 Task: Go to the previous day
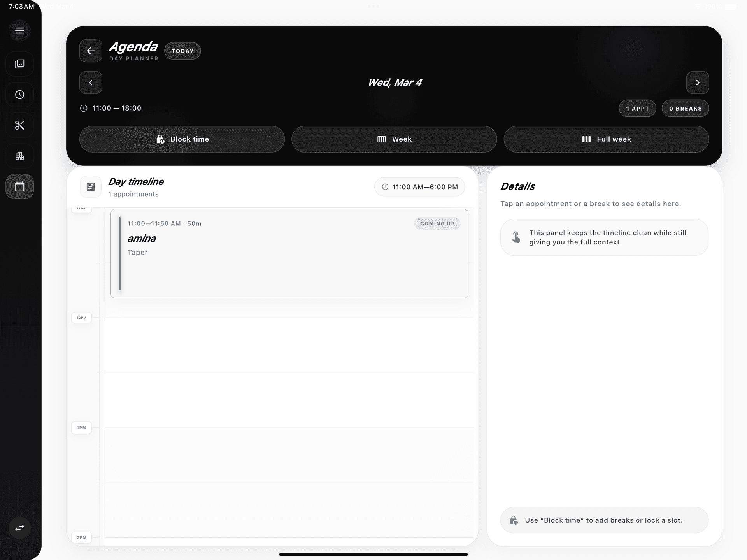tap(91, 83)
